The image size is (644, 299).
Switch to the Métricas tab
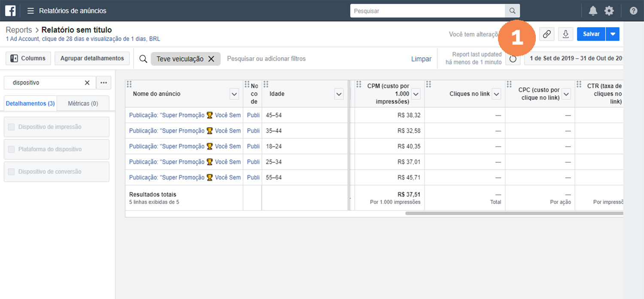(x=83, y=104)
